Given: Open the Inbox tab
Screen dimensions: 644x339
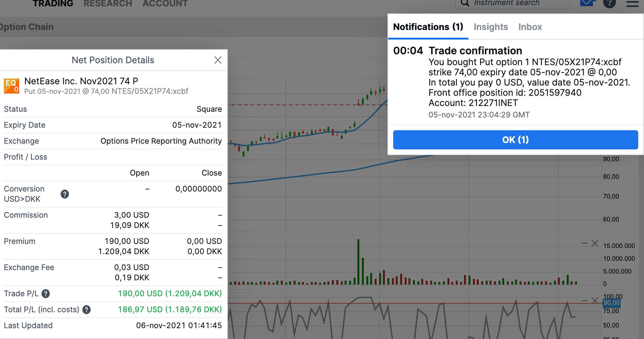Looking at the screenshot, I should click(530, 27).
